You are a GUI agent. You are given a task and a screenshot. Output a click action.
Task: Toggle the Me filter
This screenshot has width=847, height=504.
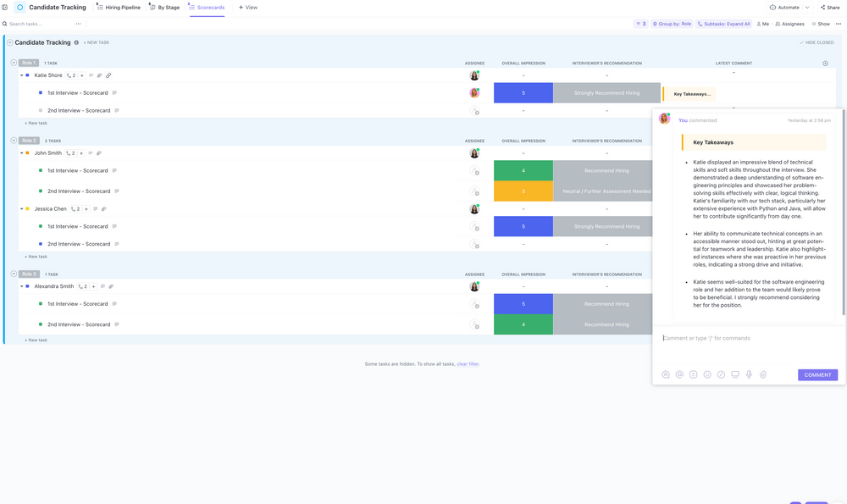[x=762, y=24]
